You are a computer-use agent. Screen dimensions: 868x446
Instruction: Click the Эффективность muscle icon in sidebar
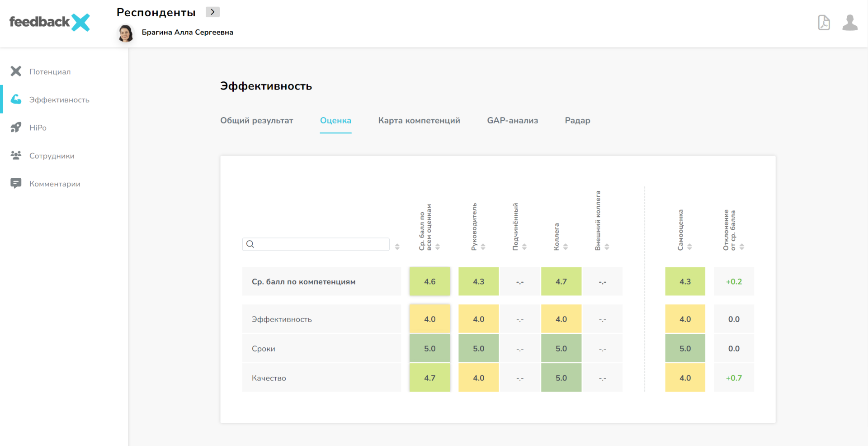[x=16, y=100]
